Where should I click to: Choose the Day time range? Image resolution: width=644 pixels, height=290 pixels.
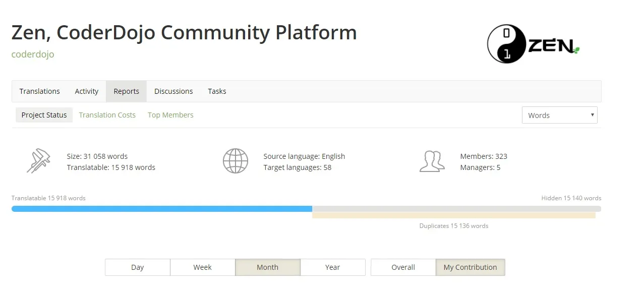pos(138,267)
